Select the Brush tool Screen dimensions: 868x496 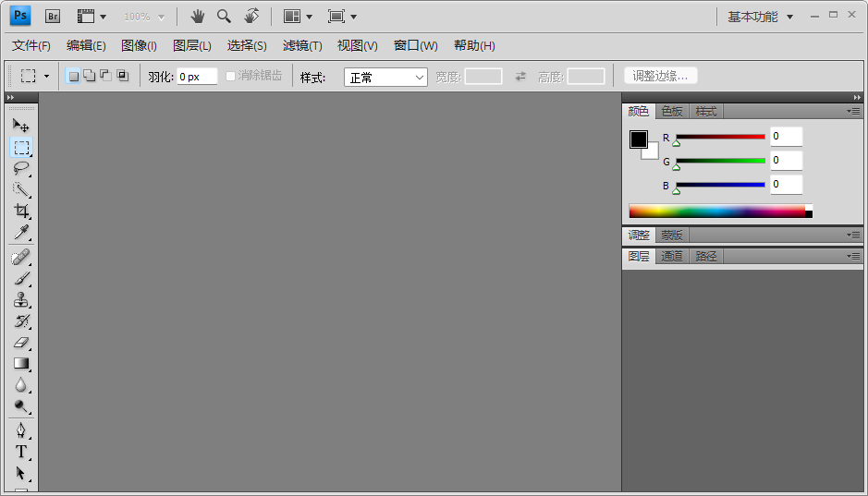tap(21, 278)
